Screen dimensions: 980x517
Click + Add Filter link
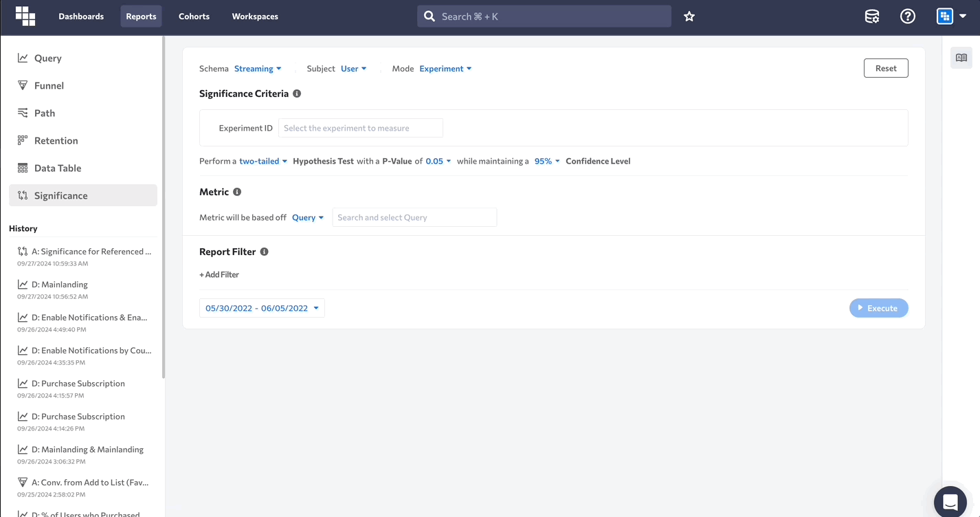point(219,274)
